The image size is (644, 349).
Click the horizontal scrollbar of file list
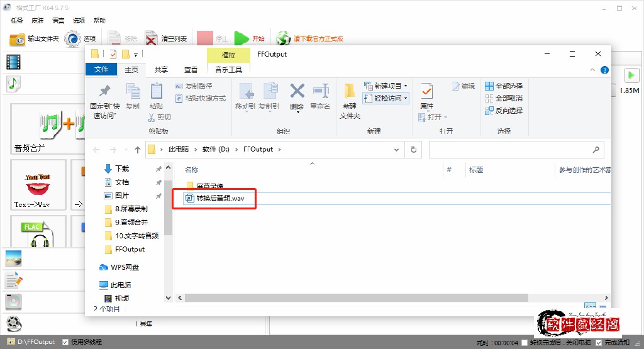(x=356, y=297)
